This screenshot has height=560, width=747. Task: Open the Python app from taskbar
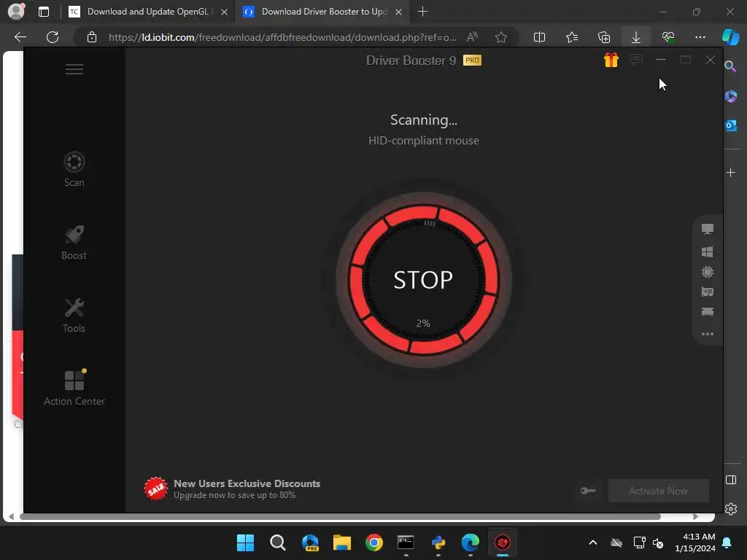(x=438, y=542)
